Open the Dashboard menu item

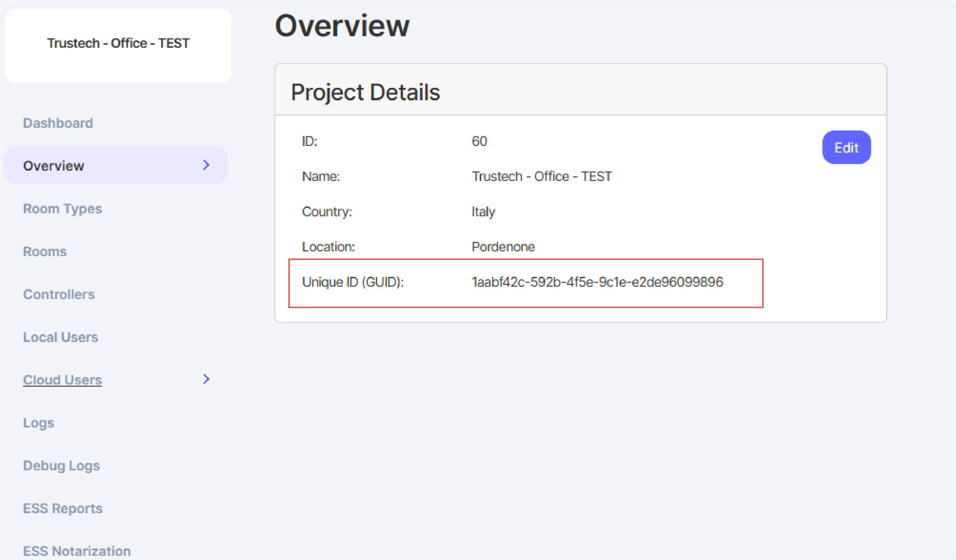tap(58, 123)
